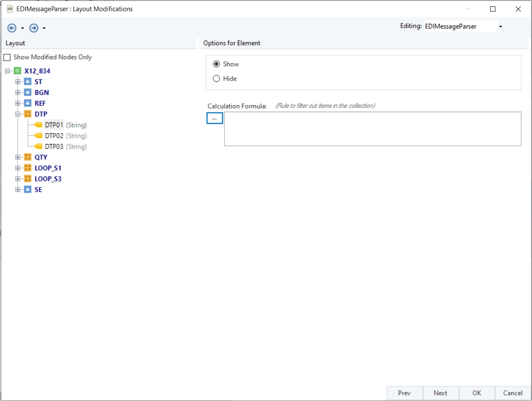Click the back navigation arrow icon

point(12,28)
